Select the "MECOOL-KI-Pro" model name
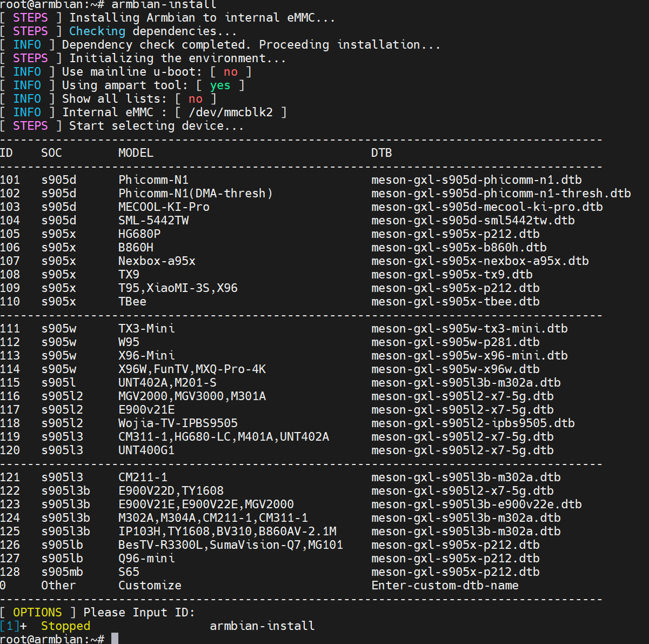The height and width of the screenshot is (644, 649). coord(164,207)
